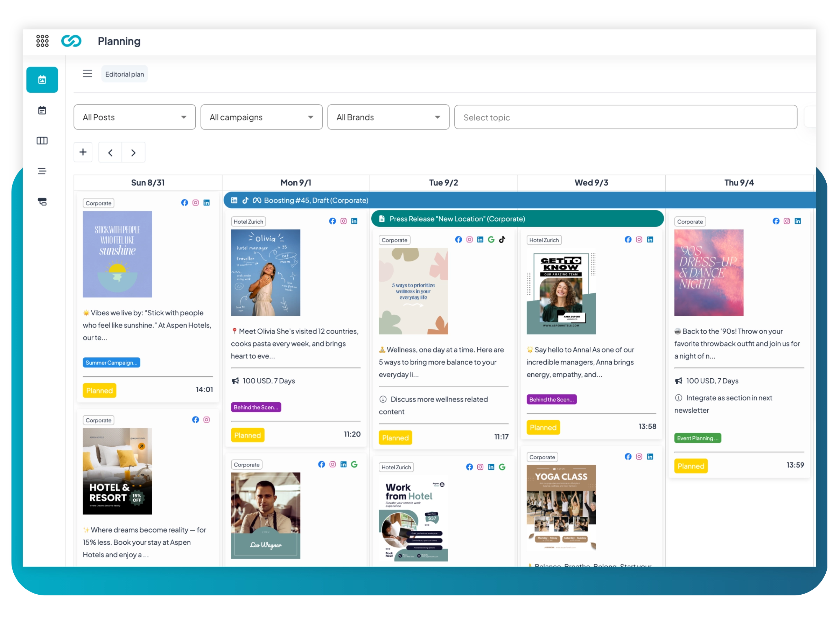840x630 pixels.
Task: Click Google icon on Leo Wagner post
Action: click(x=354, y=464)
